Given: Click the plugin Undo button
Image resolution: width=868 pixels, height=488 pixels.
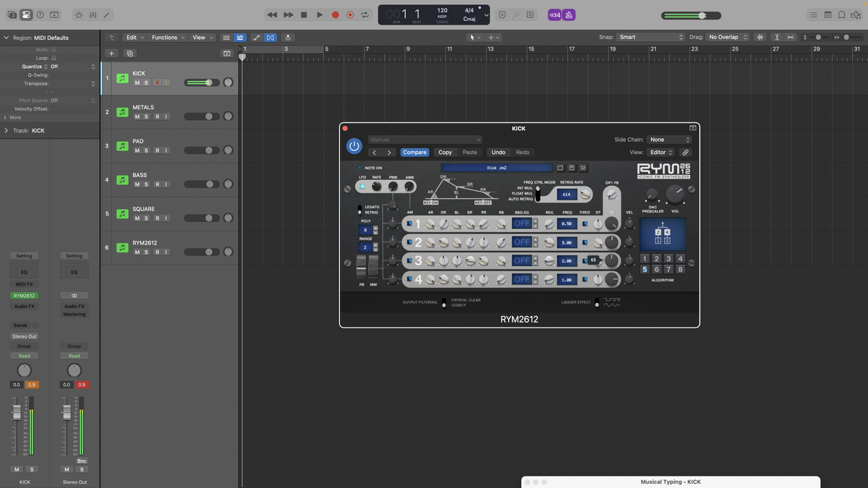Looking at the screenshot, I should 498,153.
